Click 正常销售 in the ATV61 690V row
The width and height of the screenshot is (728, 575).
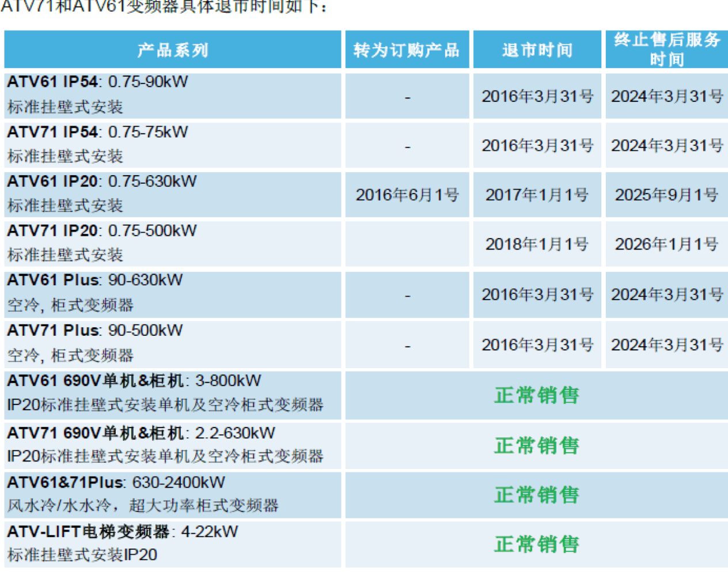click(x=537, y=396)
